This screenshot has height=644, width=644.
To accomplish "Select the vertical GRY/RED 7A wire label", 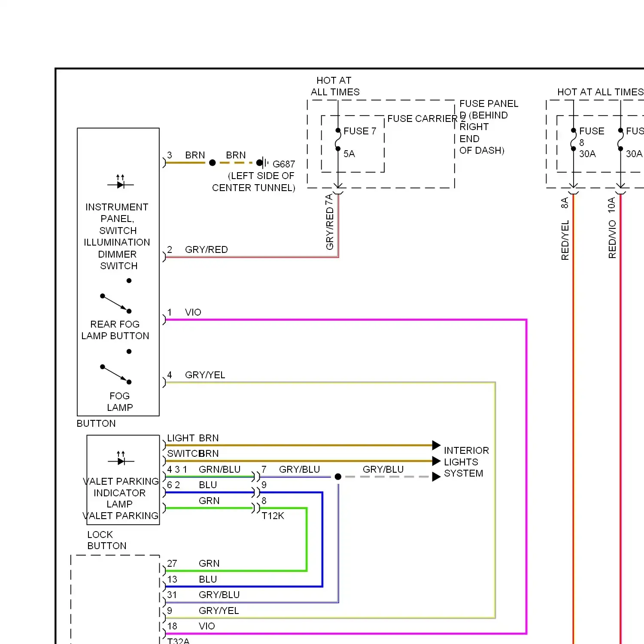I will click(329, 222).
